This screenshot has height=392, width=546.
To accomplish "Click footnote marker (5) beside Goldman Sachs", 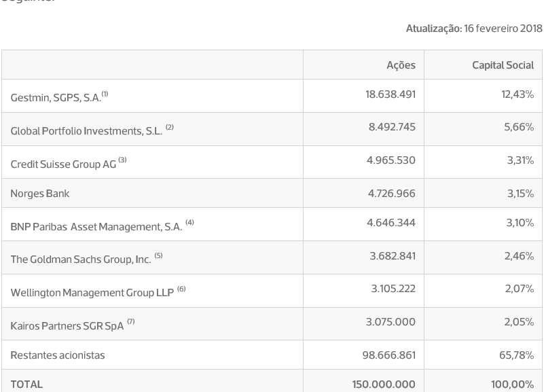I will point(158,255).
